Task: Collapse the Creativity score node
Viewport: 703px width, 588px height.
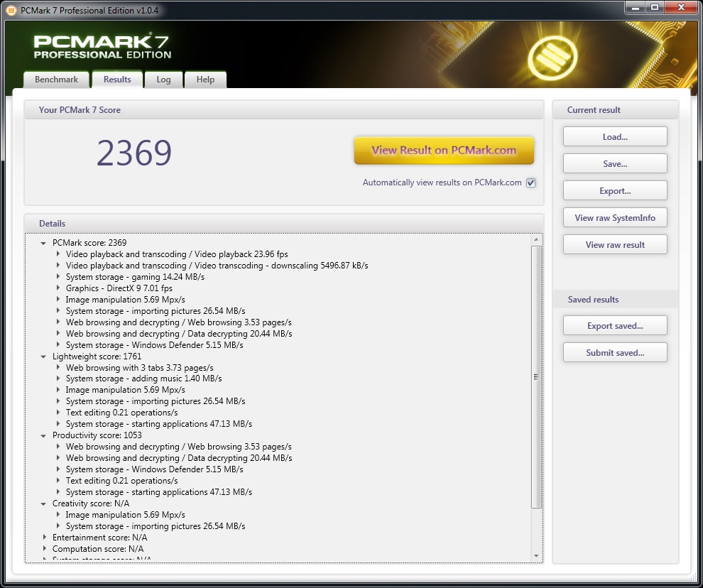Action: pos(43,503)
